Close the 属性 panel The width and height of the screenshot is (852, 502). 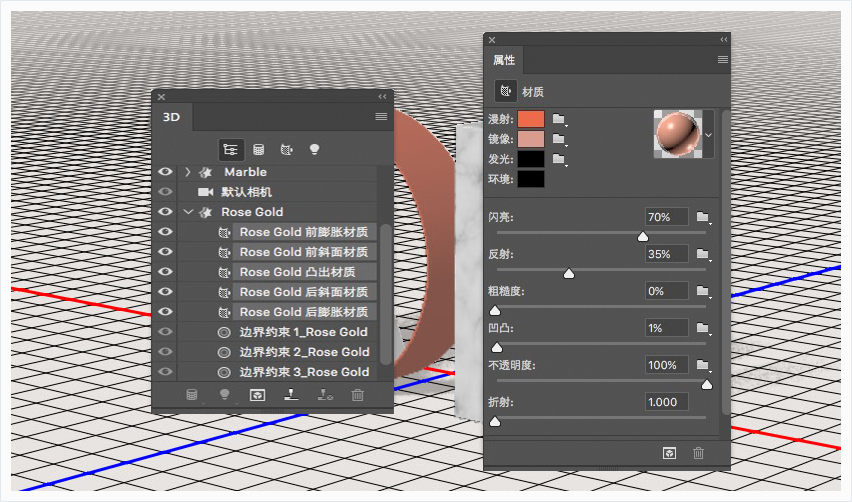[x=492, y=40]
